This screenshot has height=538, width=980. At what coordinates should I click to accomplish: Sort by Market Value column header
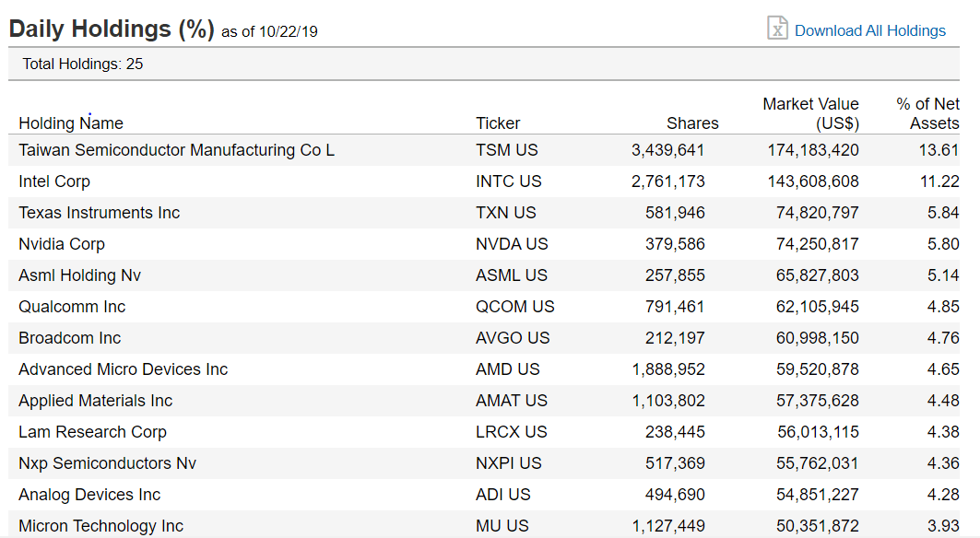point(810,113)
